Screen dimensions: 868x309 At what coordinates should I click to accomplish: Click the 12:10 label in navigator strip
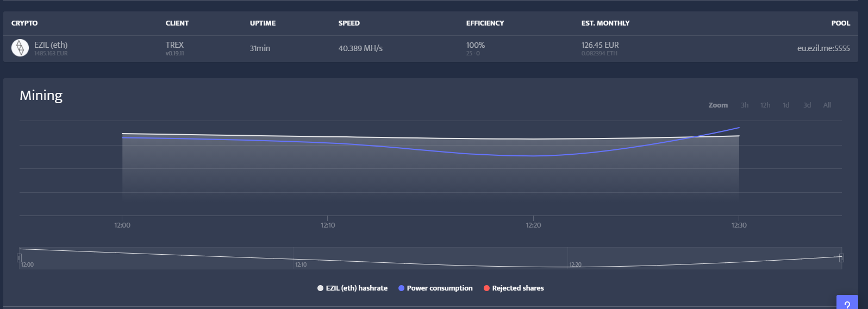(x=301, y=265)
